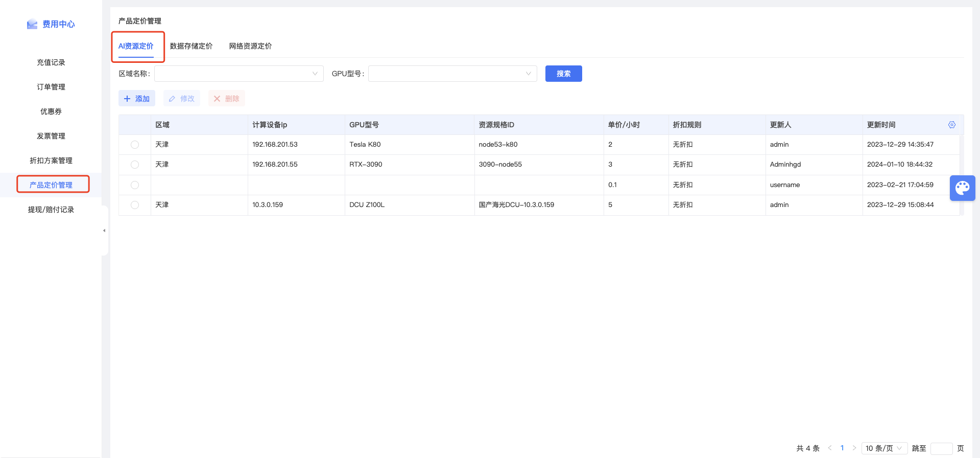Select the row radio with price 0.1
The width and height of the screenshot is (980, 458).
pyautogui.click(x=135, y=185)
